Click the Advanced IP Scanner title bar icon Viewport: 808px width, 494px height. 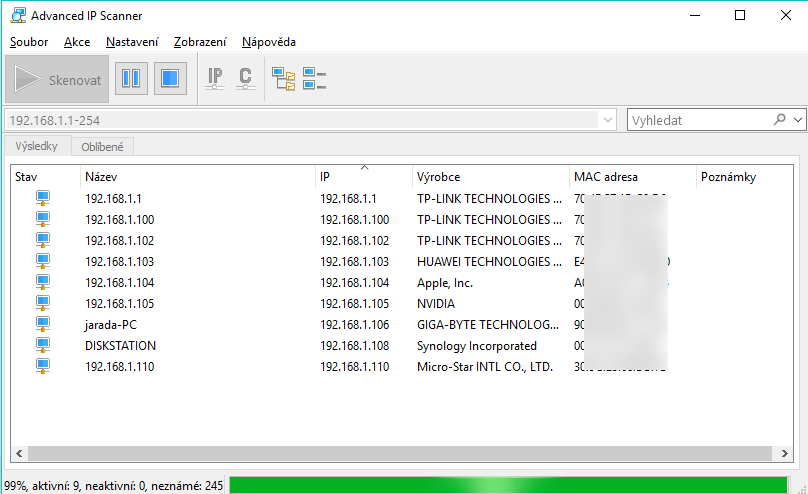[x=18, y=15]
